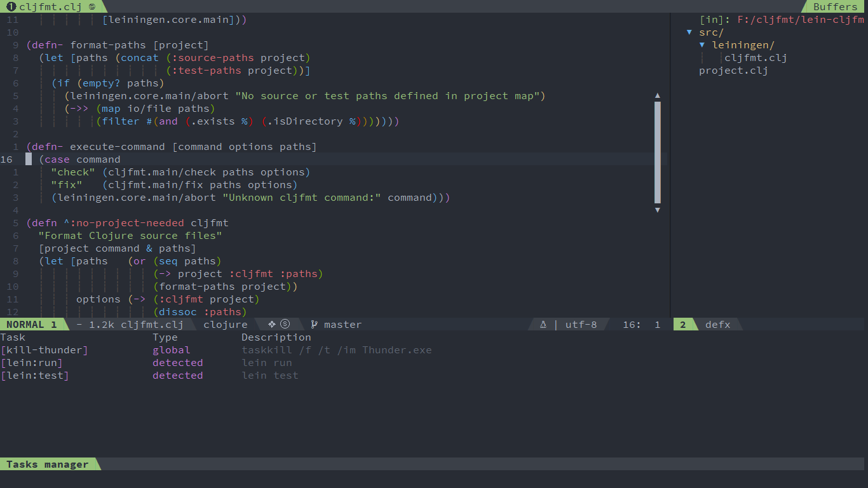Click the editor vertical scrollbar thumb

[658, 152]
